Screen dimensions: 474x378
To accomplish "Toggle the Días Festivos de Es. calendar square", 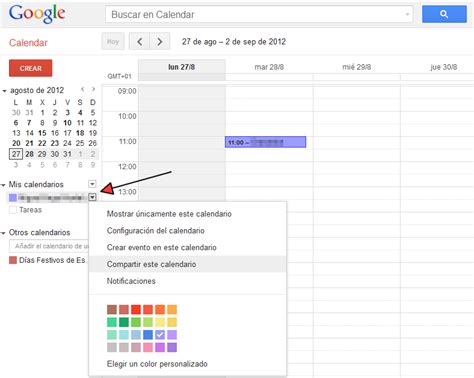I will click(x=13, y=260).
